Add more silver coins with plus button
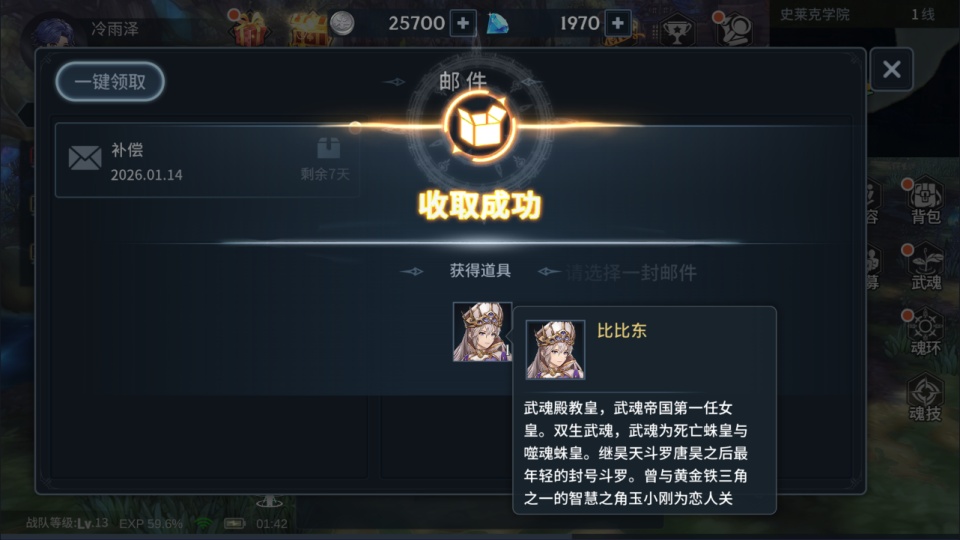The width and height of the screenshot is (960, 540). pyautogui.click(x=463, y=23)
